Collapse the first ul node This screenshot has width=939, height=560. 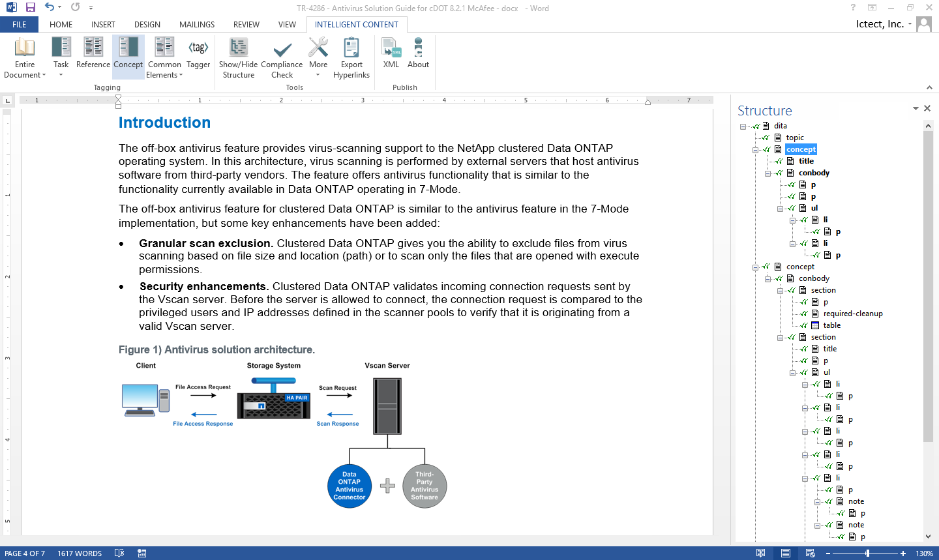click(780, 209)
